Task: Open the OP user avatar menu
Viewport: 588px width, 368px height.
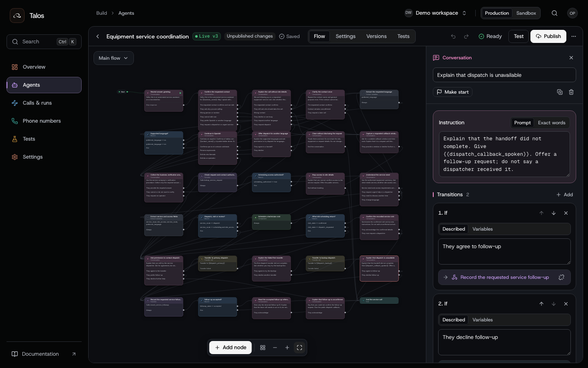Action: pyautogui.click(x=572, y=13)
